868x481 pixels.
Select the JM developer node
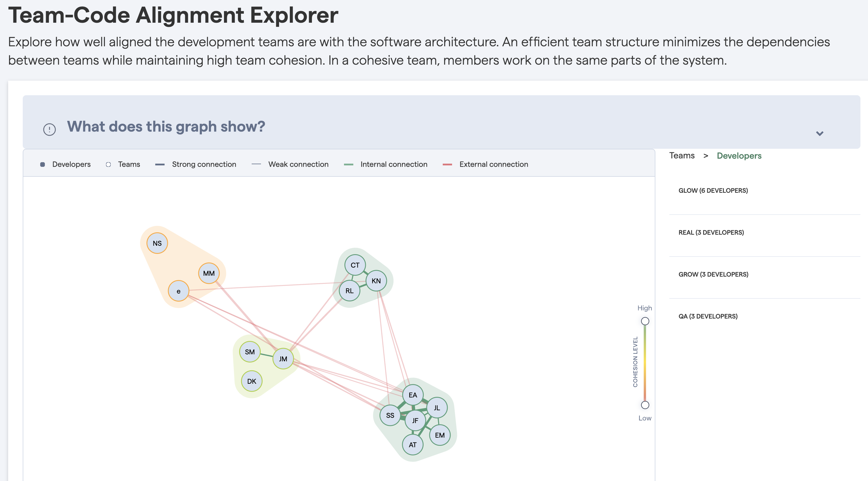(x=283, y=358)
